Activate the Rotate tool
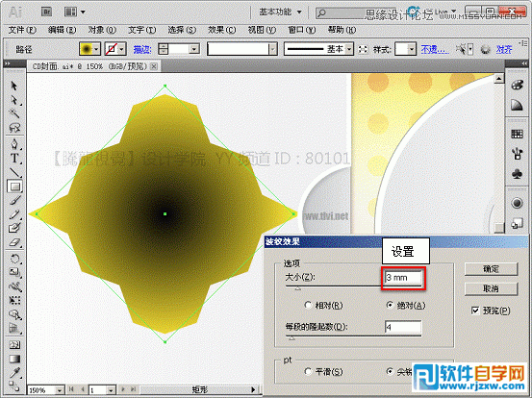The height and width of the screenshot is (398, 532). point(14,260)
